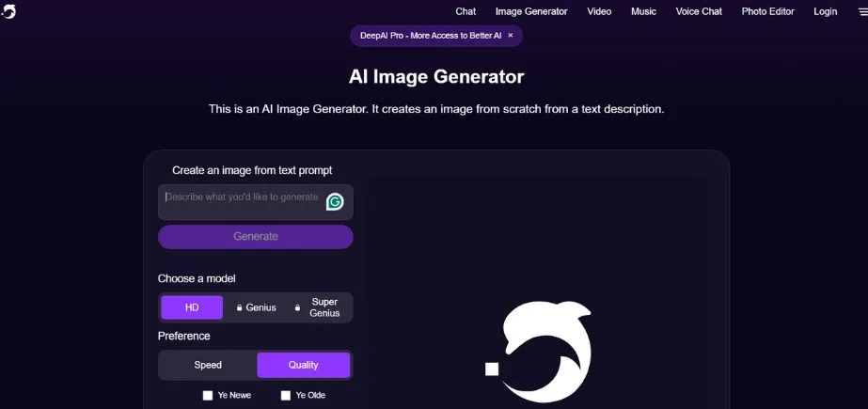Image resolution: width=868 pixels, height=409 pixels.
Task: Click the DeepAI Pro banner text
Action: click(x=431, y=36)
